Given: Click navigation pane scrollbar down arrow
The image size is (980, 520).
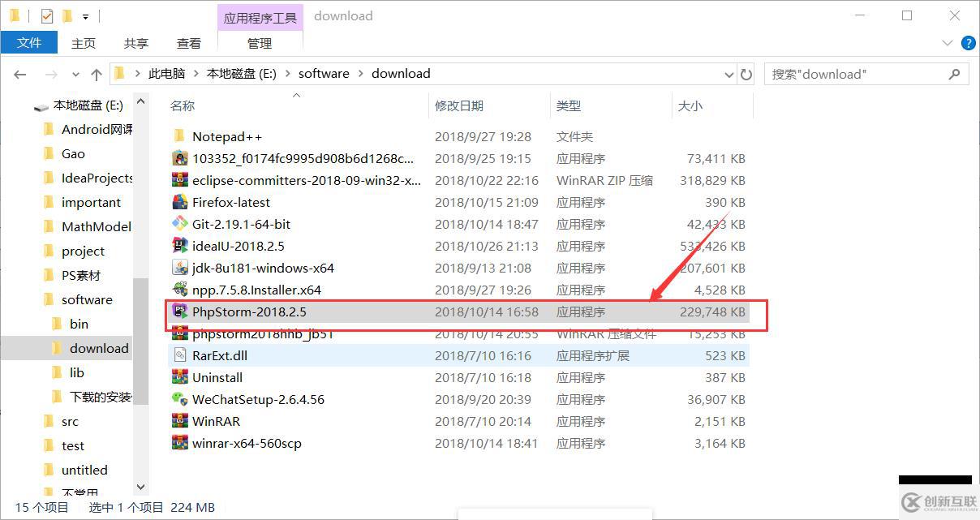Looking at the screenshot, I should click(x=141, y=487).
